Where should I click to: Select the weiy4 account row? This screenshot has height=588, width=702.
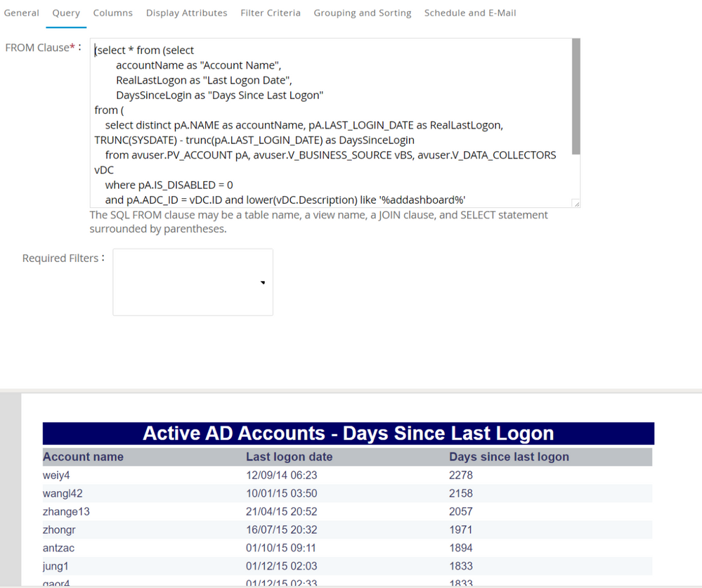point(56,475)
